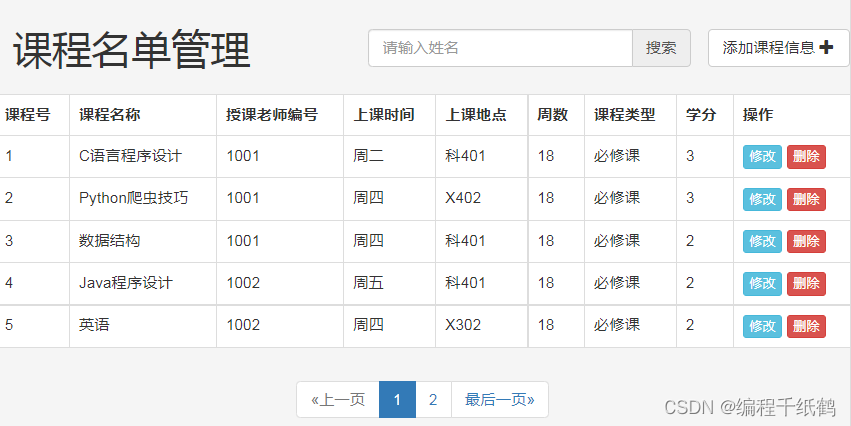The height and width of the screenshot is (426, 851).
Task: Select the Python爬虫技巧 course name cell
Action: (x=143, y=199)
